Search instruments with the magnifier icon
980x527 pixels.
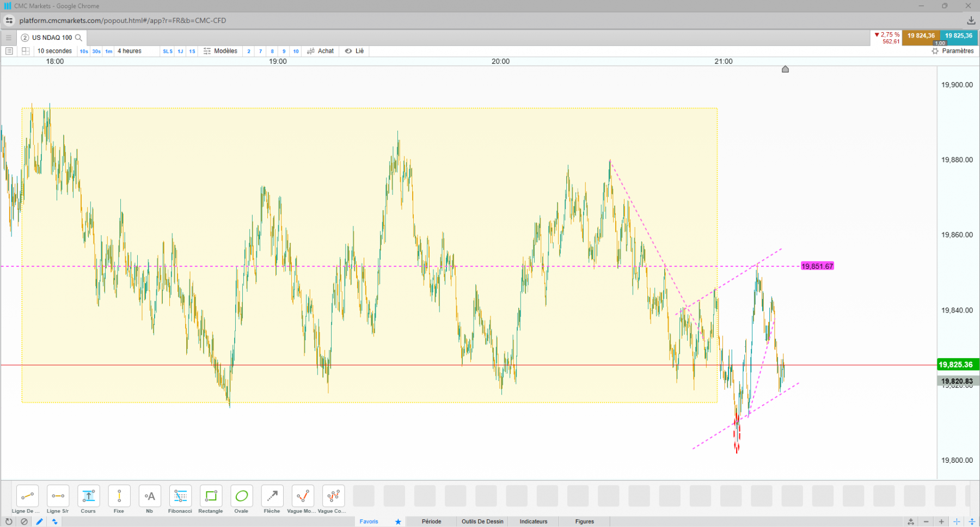point(78,38)
